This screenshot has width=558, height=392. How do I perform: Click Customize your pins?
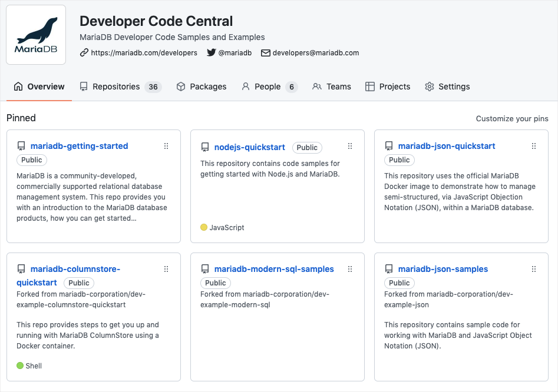(x=512, y=118)
